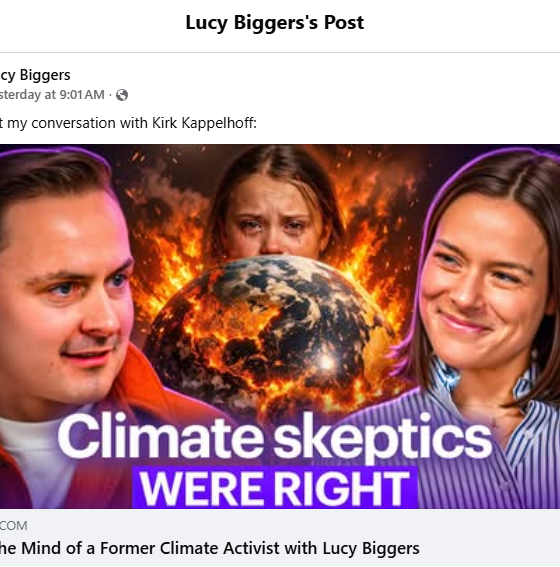The width and height of the screenshot is (560, 567).
Task: Click the name 'Kirk Kappelhoff' in the caption
Action: 204,123
